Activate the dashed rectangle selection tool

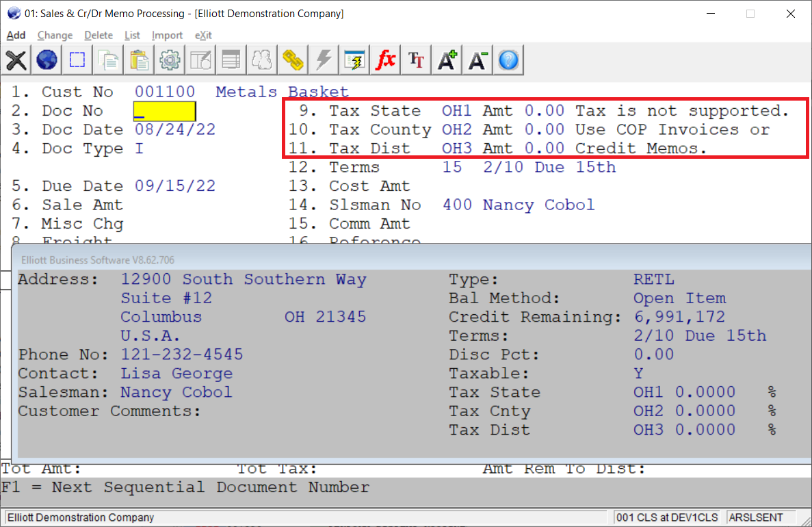click(x=77, y=60)
